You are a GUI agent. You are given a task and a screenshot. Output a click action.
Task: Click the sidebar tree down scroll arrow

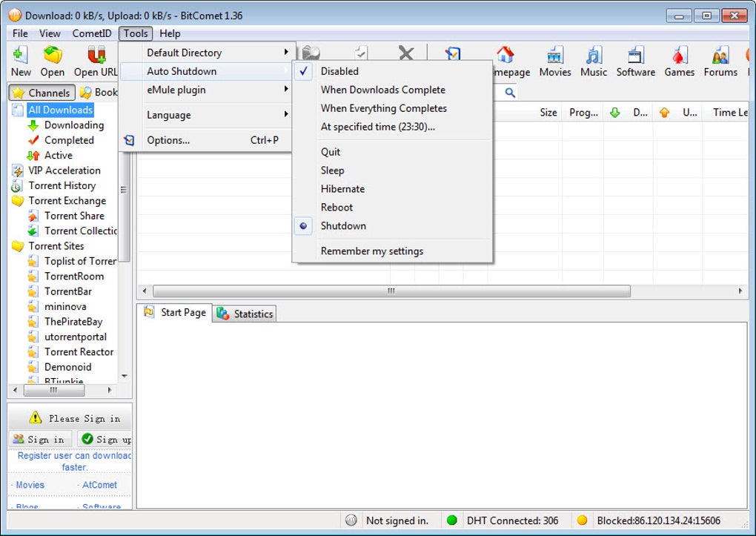125,376
